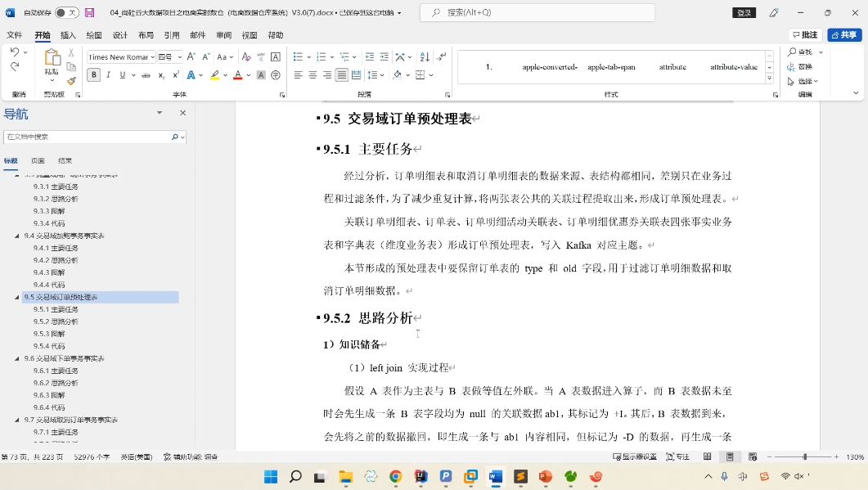Viewport: 868px width, 490px height.
Task: Decrease paragraph indent
Action: click(370, 56)
